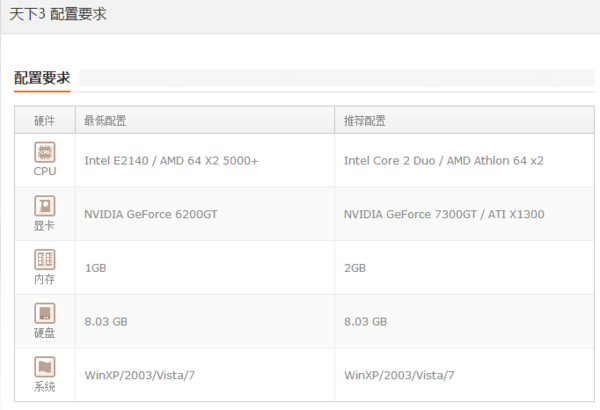Click the recommended WinXP/2003/Vista/7 system text
This screenshot has width=600, height=410.
point(399,375)
